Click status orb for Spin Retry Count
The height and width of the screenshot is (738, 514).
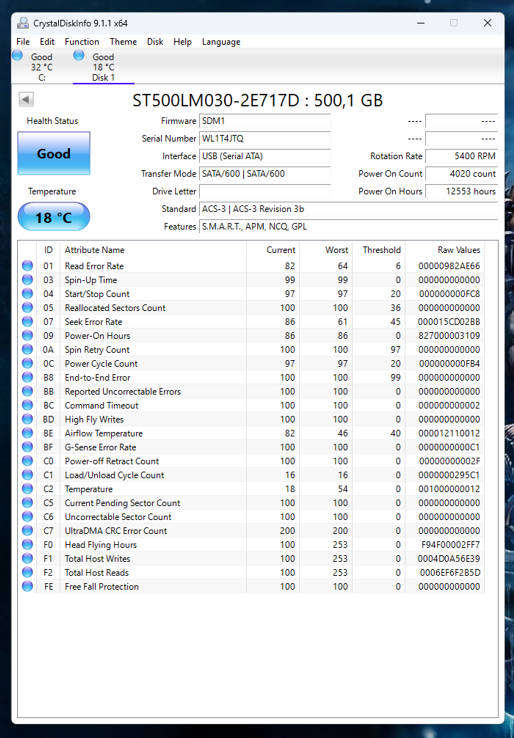tap(27, 349)
